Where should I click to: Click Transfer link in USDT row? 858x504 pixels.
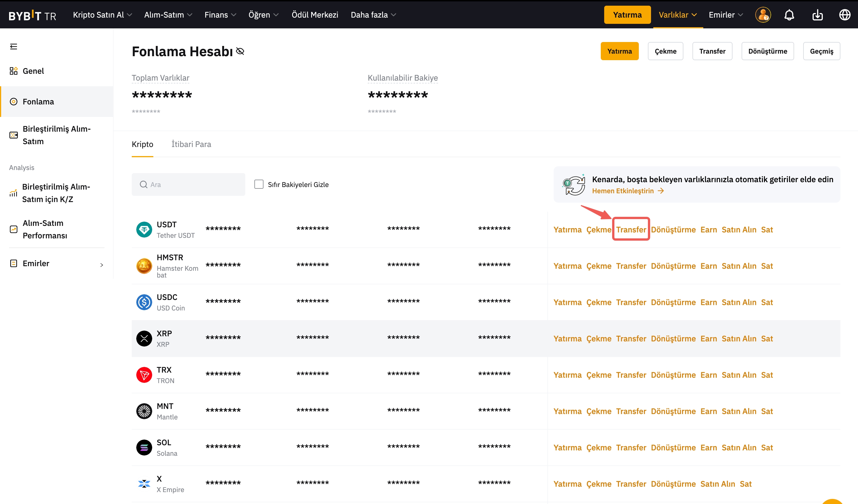(x=631, y=230)
